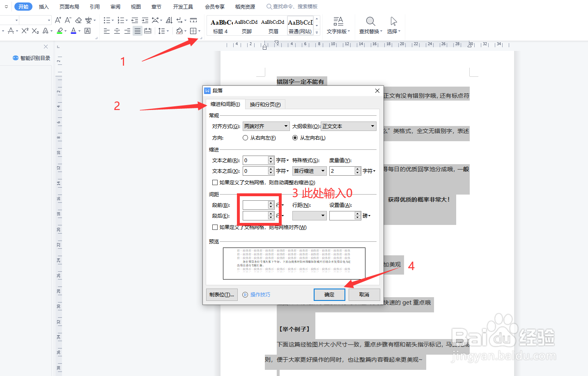Click the center alignment icon

click(117, 31)
